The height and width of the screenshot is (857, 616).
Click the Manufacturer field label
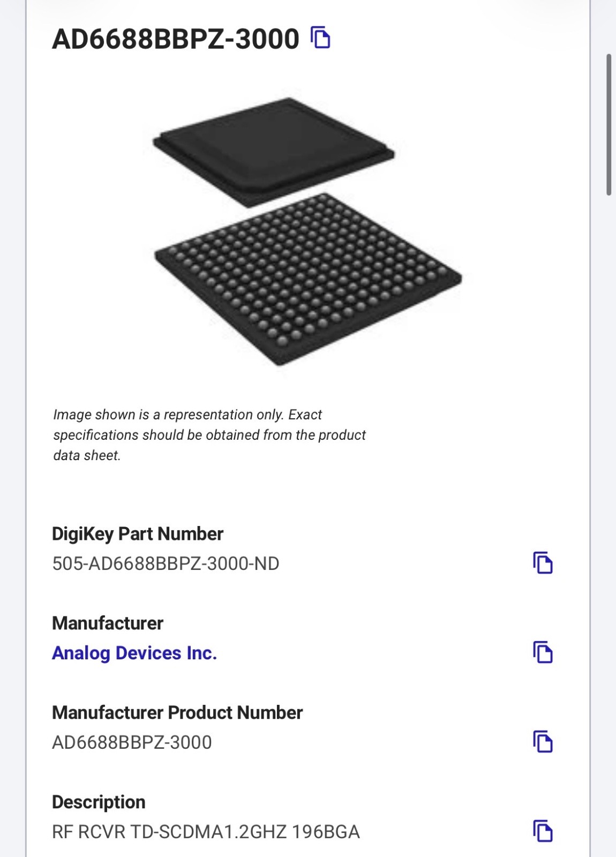(108, 623)
